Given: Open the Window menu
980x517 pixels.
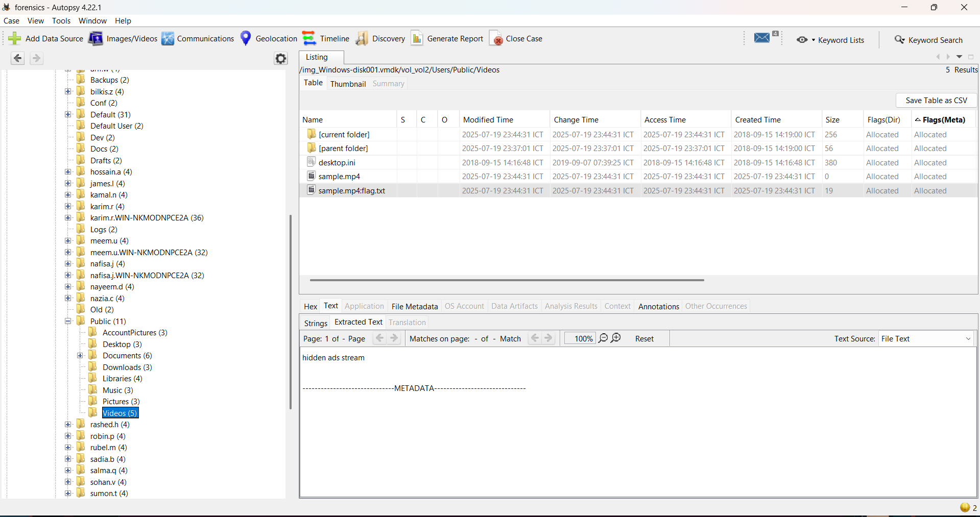Looking at the screenshot, I should (92, 21).
